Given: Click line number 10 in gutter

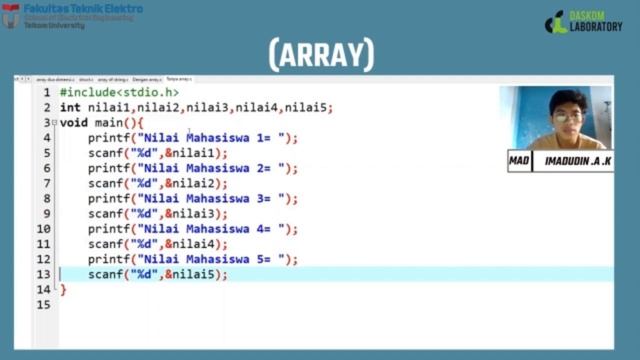Looking at the screenshot, I should [x=44, y=229].
